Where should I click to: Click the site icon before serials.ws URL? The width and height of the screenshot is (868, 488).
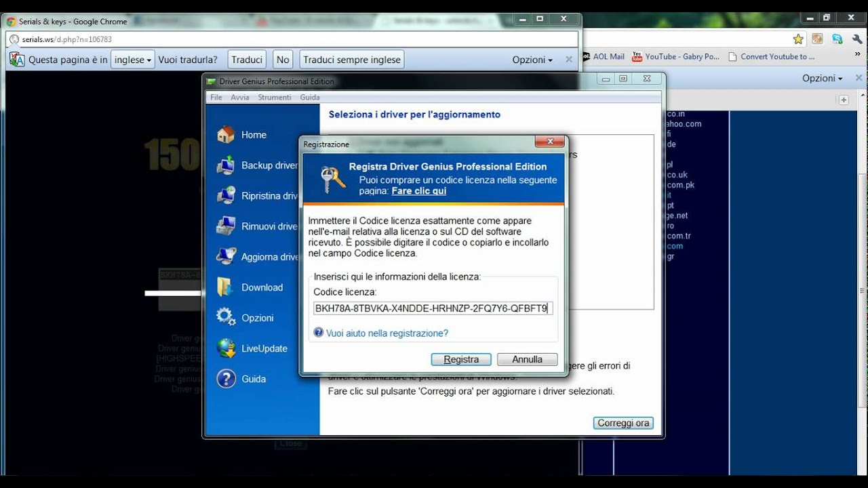click(x=14, y=39)
